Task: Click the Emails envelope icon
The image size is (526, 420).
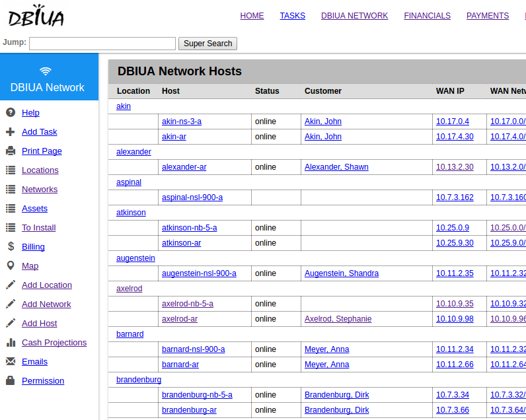Action: [x=11, y=361]
